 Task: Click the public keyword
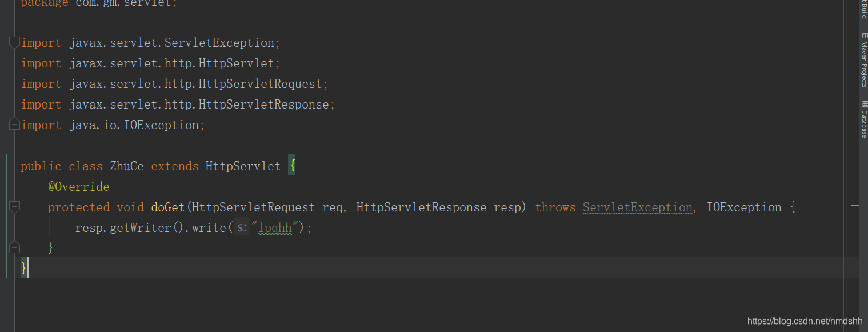[41, 166]
